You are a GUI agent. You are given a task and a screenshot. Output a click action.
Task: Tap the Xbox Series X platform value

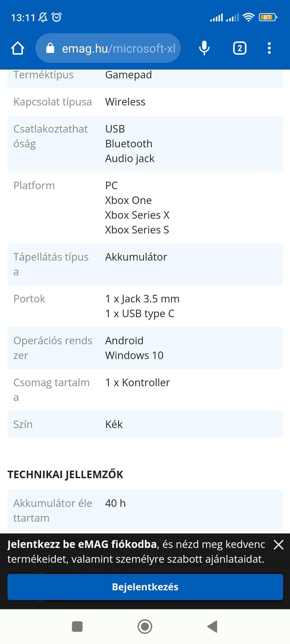137,215
